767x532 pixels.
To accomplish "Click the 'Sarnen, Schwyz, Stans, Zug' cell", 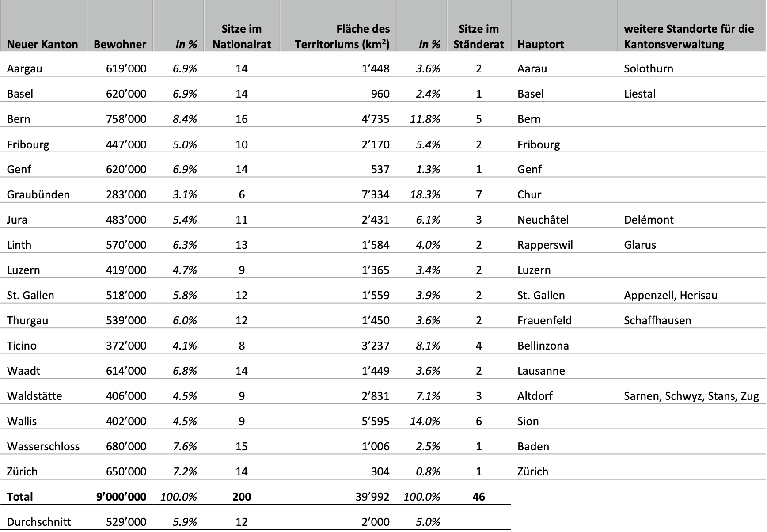I will coord(691,396).
